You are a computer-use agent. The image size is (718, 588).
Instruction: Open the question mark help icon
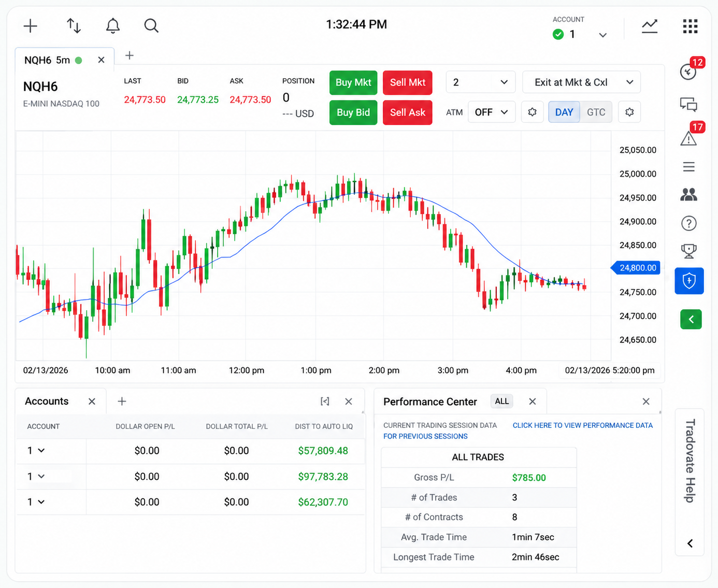click(688, 223)
